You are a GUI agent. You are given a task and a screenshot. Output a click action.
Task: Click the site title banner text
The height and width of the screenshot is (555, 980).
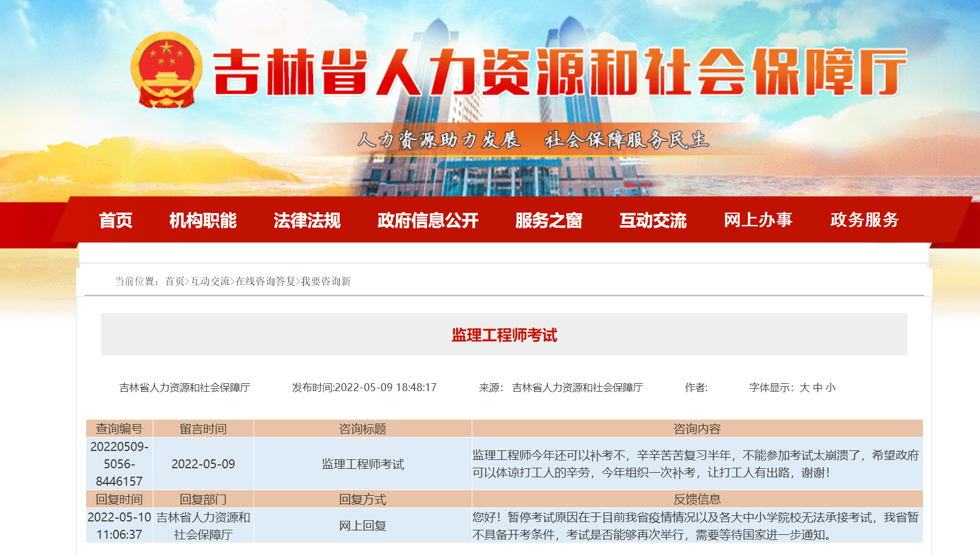point(560,72)
